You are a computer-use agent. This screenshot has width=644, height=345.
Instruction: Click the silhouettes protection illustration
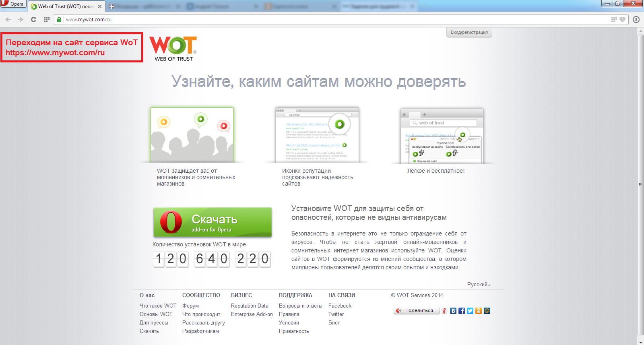tap(192, 135)
